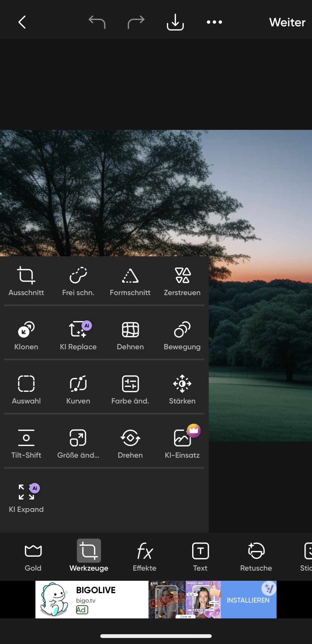Switch to the Retusche tab
The image size is (312, 644).
coord(256,556)
